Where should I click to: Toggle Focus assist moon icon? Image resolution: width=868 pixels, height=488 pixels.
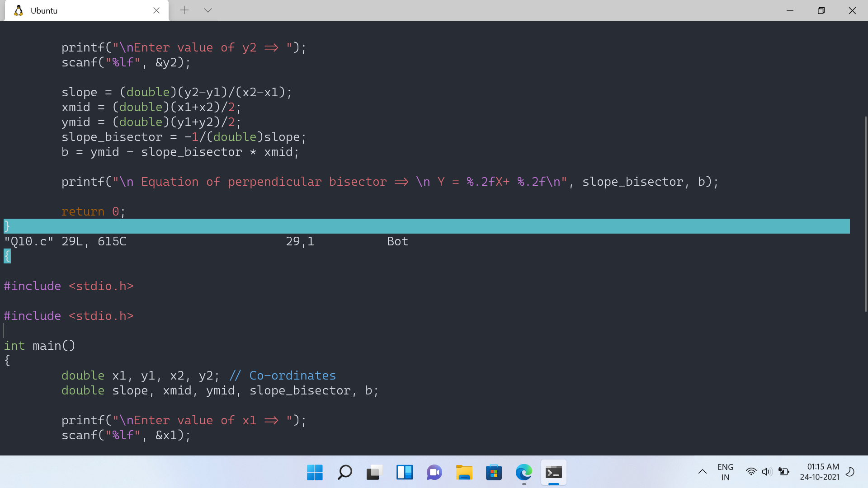coord(850,472)
